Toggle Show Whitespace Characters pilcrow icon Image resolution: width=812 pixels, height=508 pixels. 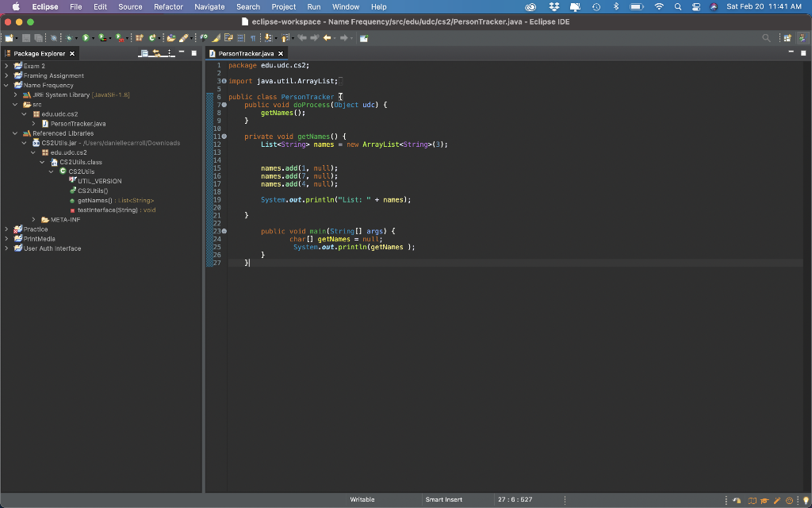tap(253, 38)
